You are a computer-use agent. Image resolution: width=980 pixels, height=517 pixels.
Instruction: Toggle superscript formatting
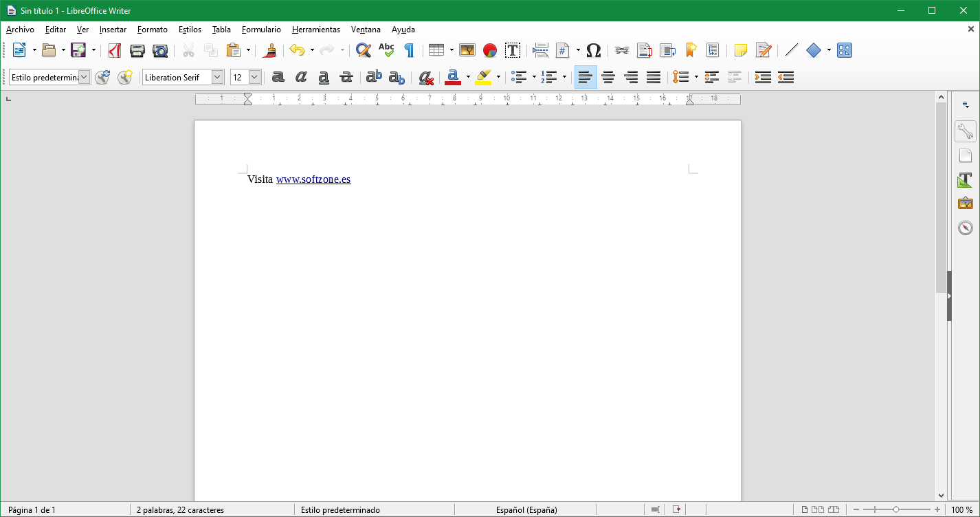[x=374, y=78]
